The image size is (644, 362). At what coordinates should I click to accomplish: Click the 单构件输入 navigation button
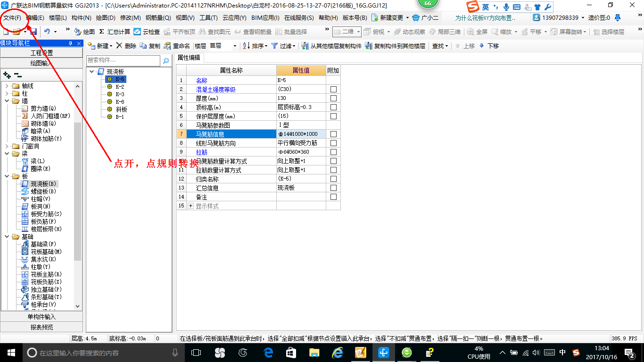pyautogui.click(x=41, y=317)
